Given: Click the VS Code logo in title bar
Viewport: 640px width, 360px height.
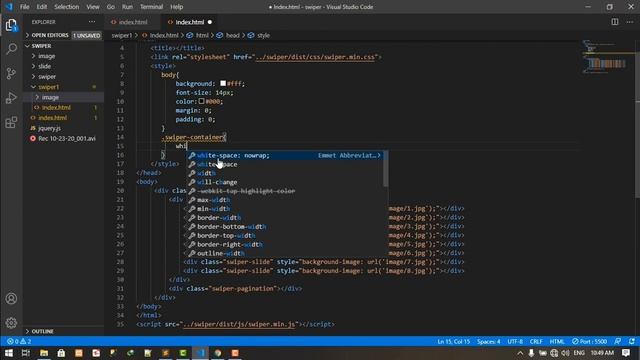Looking at the screenshot, I should [9, 7].
